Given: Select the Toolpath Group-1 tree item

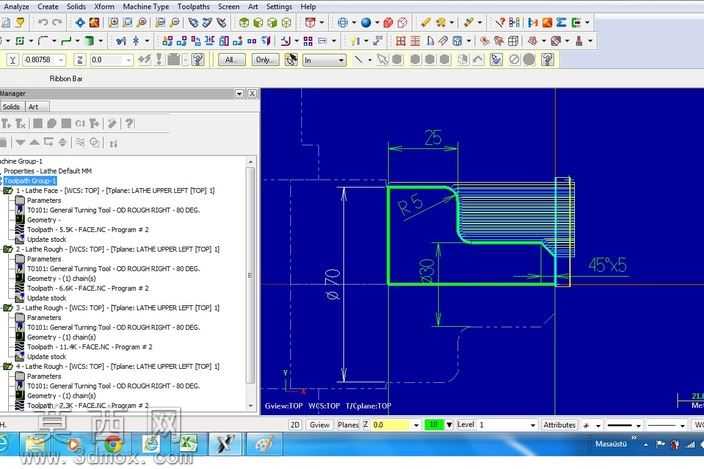Looking at the screenshot, I should 30,181.
